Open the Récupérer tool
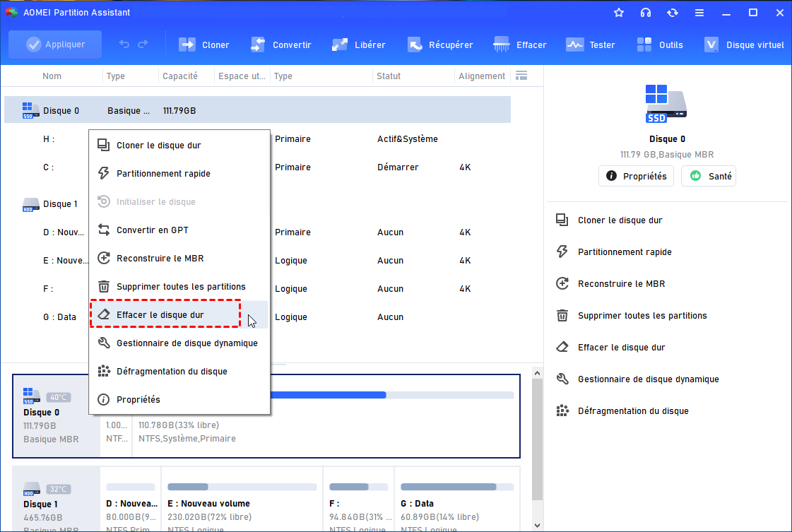The width and height of the screenshot is (792, 532). pos(415,45)
